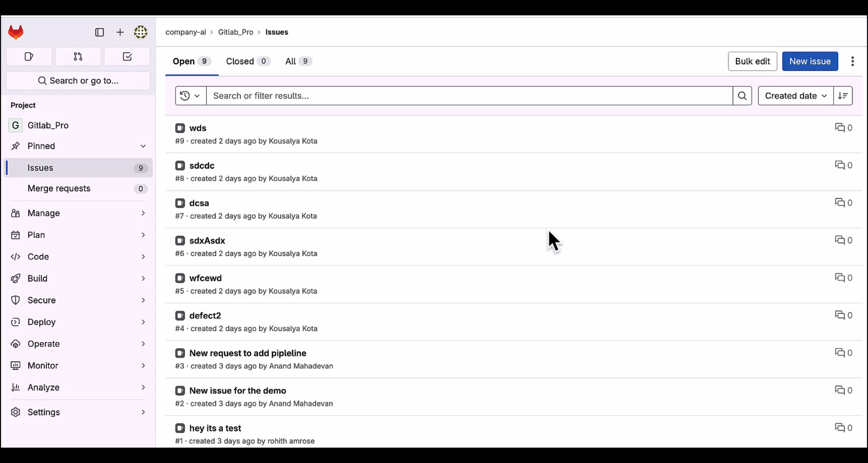Click comments icon for issue sdcdc

coord(840,165)
